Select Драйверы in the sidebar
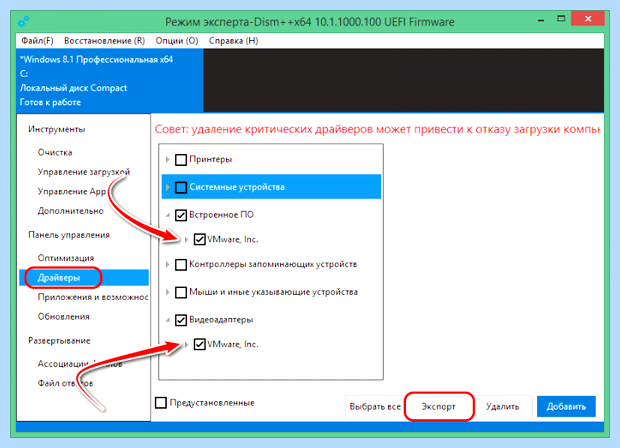The height and width of the screenshot is (448, 620). (x=84, y=278)
